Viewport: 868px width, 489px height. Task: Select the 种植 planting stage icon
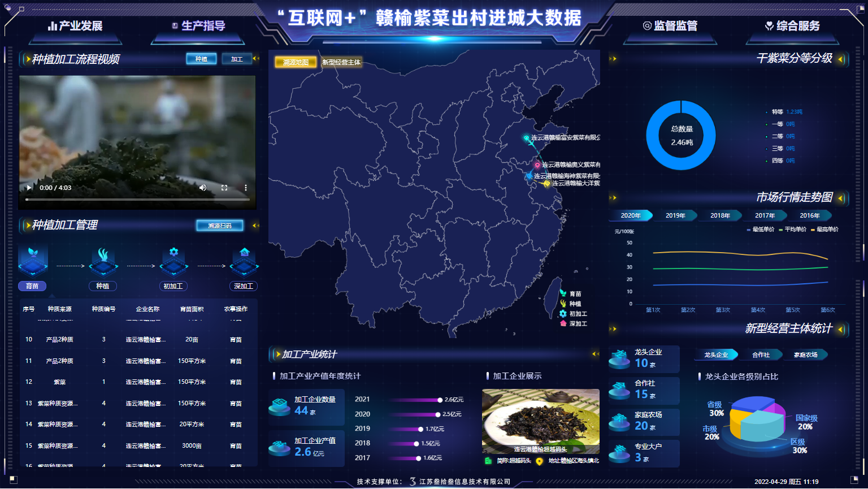pyautogui.click(x=103, y=261)
